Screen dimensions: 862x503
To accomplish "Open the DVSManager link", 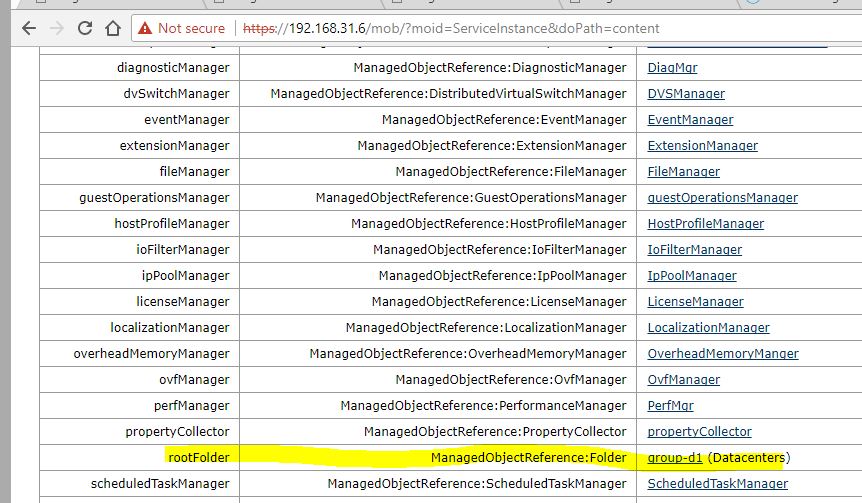I will (x=686, y=93).
